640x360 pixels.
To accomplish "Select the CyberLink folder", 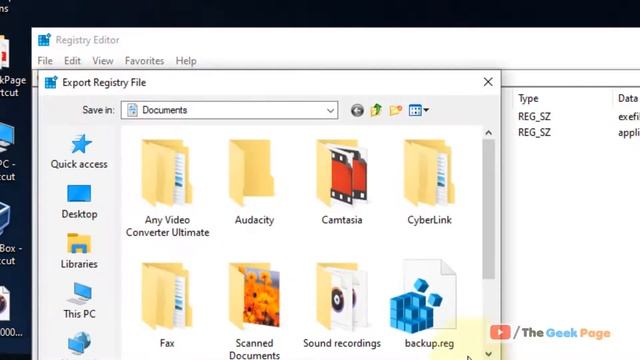I will (x=429, y=182).
